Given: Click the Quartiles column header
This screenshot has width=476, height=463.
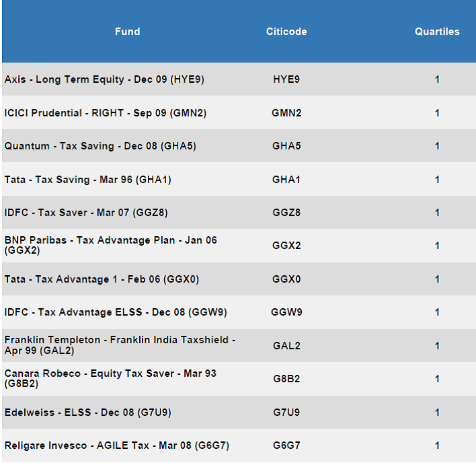Looking at the screenshot, I should coord(437,31).
